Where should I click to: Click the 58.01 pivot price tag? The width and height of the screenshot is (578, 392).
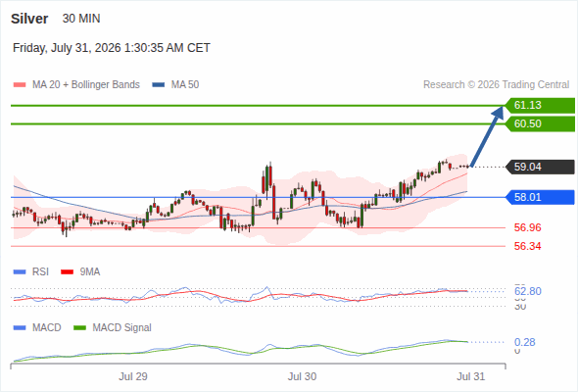tap(540, 197)
